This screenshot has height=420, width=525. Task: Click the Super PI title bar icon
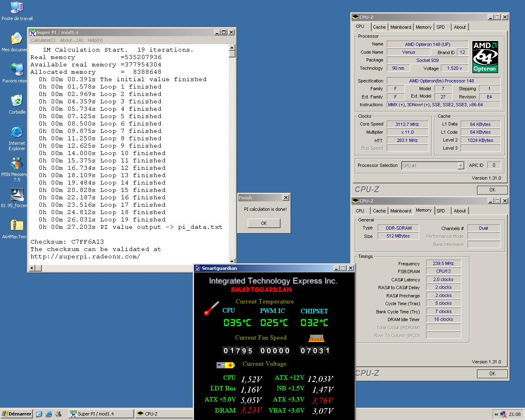click(x=32, y=32)
